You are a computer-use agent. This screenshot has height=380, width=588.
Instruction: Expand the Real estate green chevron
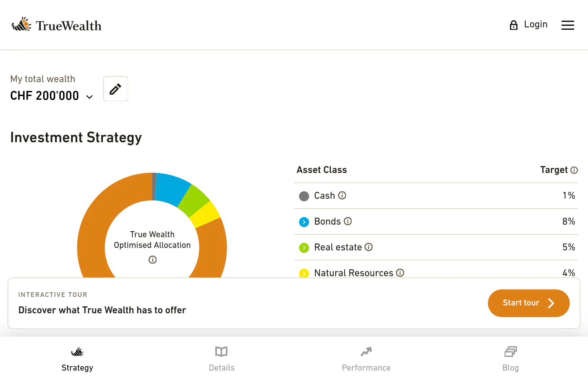[304, 248]
